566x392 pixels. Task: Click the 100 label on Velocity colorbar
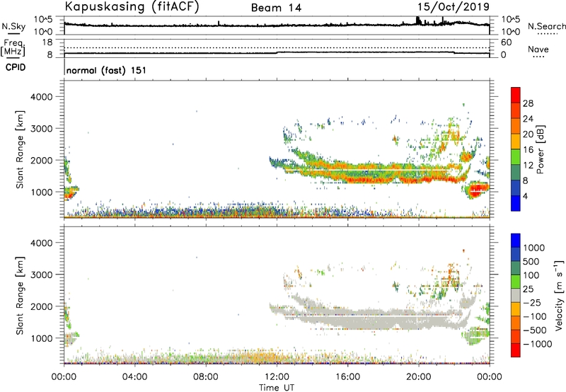[531, 275]
